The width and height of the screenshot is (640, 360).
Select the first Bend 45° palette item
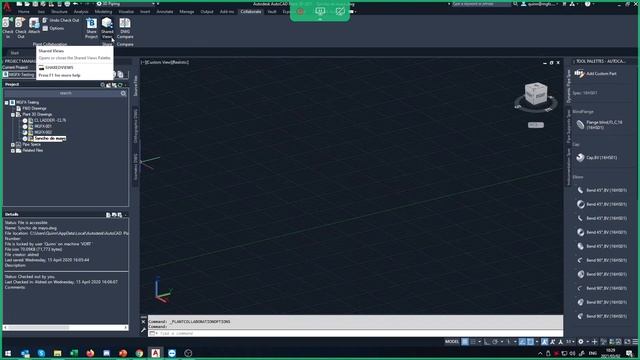pos(601,190)
